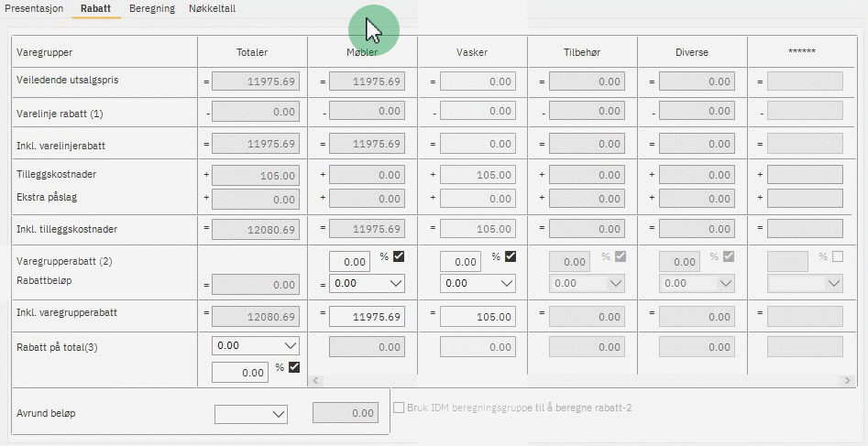Toggle Vasker percent checkbox for Varegrupperabatt

point(511,257)
